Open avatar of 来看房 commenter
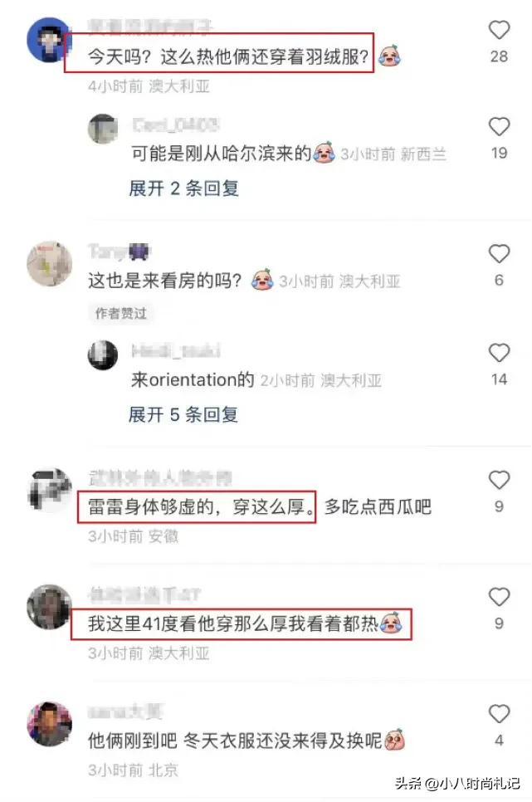Viewport: 532px width, 802px height. coord(49,263)
